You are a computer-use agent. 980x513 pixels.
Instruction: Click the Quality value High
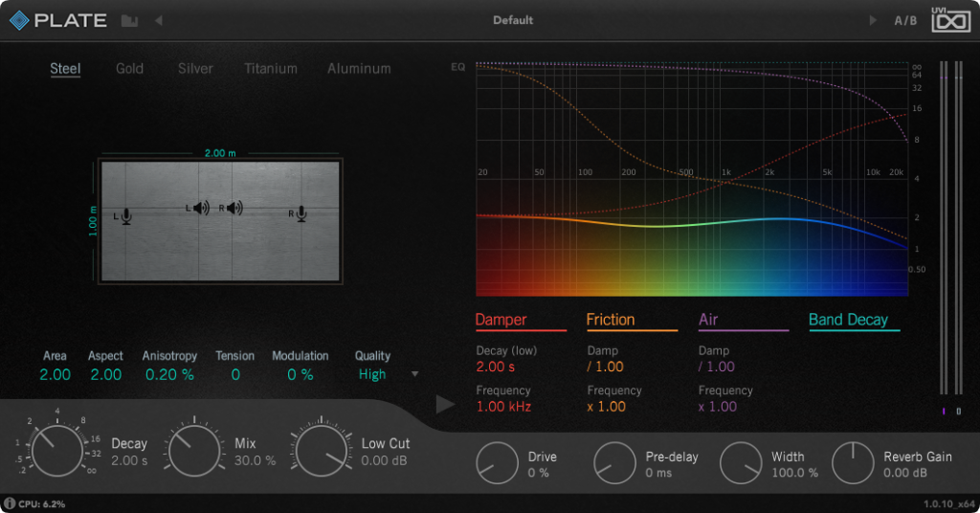(372, 375)
